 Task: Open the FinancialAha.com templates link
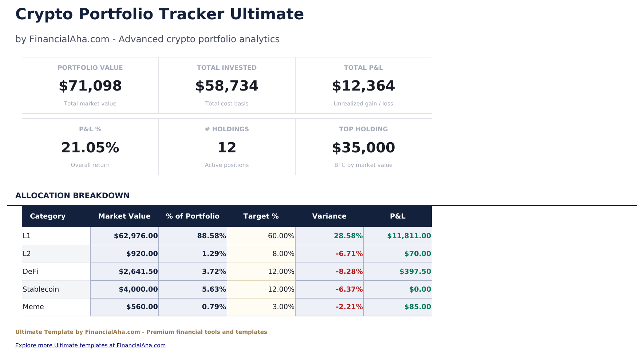pyautogui.click(x=90, y=345)
